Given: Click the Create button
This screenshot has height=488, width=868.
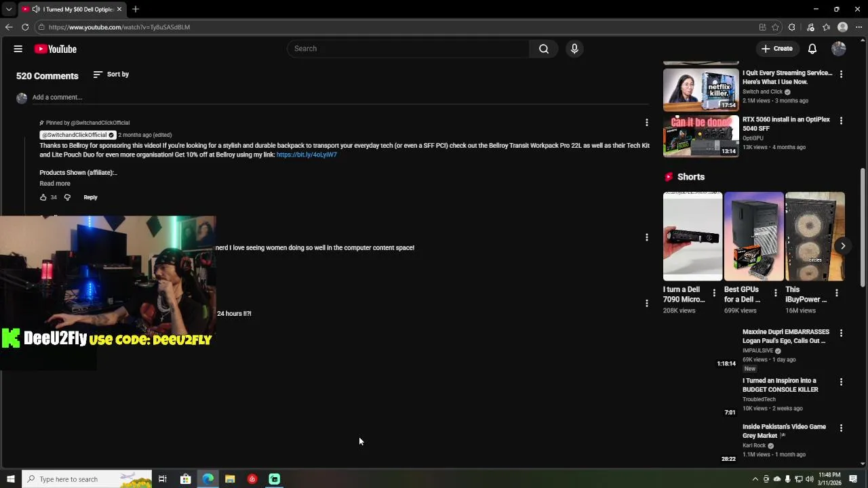Looking at the screenshot, I should tap(777, 49).
